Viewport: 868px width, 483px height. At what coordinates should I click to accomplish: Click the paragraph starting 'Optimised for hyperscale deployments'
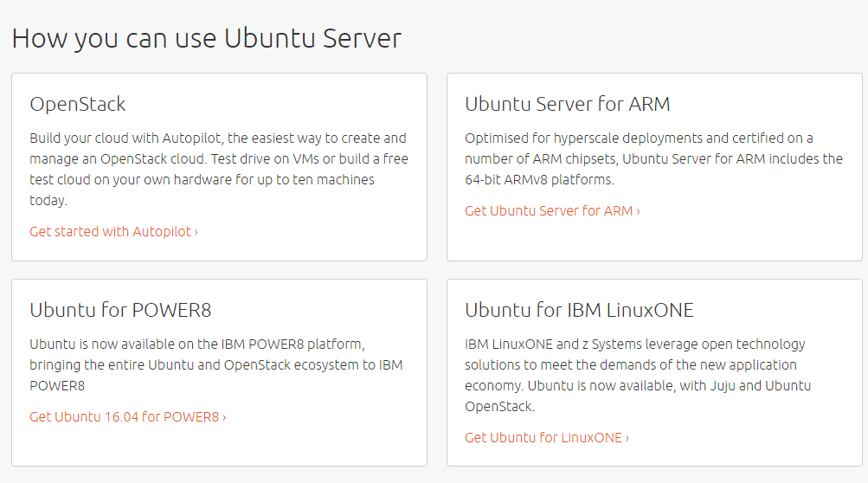coord(653,159)
